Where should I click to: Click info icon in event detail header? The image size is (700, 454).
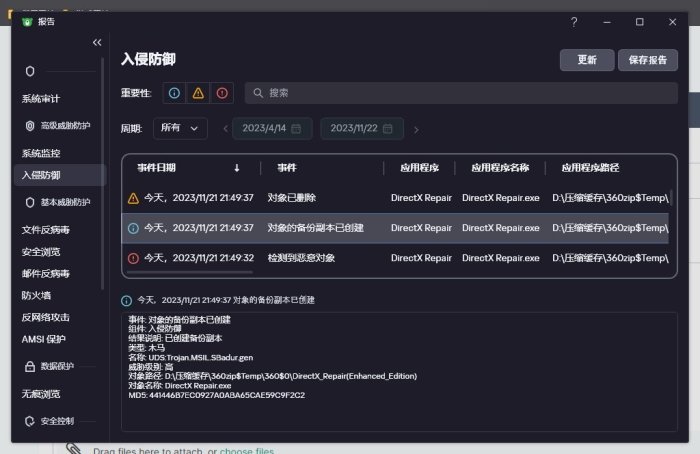126,300
